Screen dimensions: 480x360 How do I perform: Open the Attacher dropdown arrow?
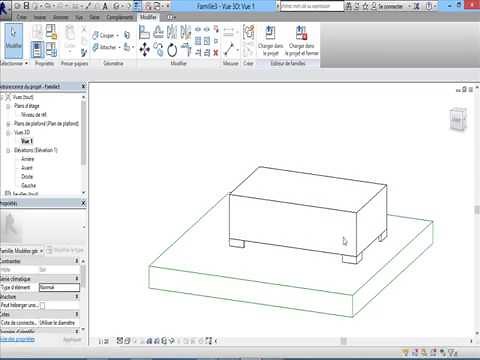click(120, 47)
